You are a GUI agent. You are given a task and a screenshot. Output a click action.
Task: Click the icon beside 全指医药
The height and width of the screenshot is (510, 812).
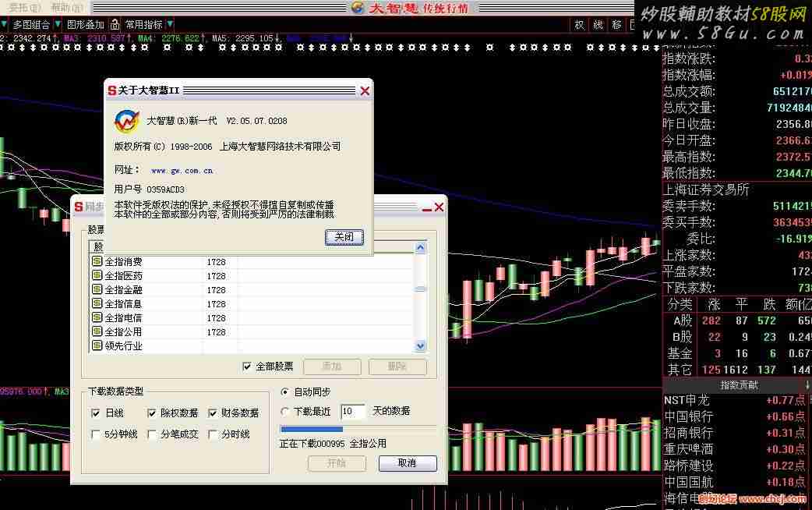[x=97, y=275]
